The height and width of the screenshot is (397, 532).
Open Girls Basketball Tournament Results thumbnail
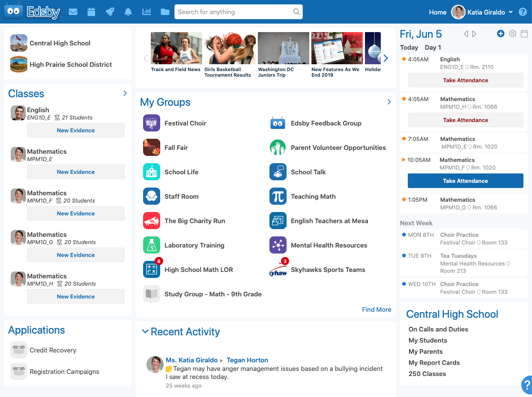coord(230,48)
